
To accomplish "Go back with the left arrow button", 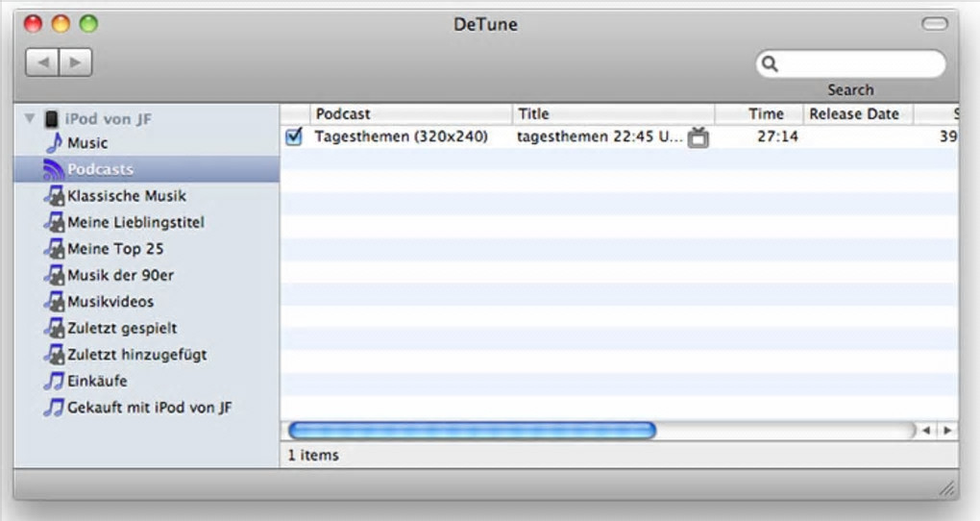I will 42,62.
